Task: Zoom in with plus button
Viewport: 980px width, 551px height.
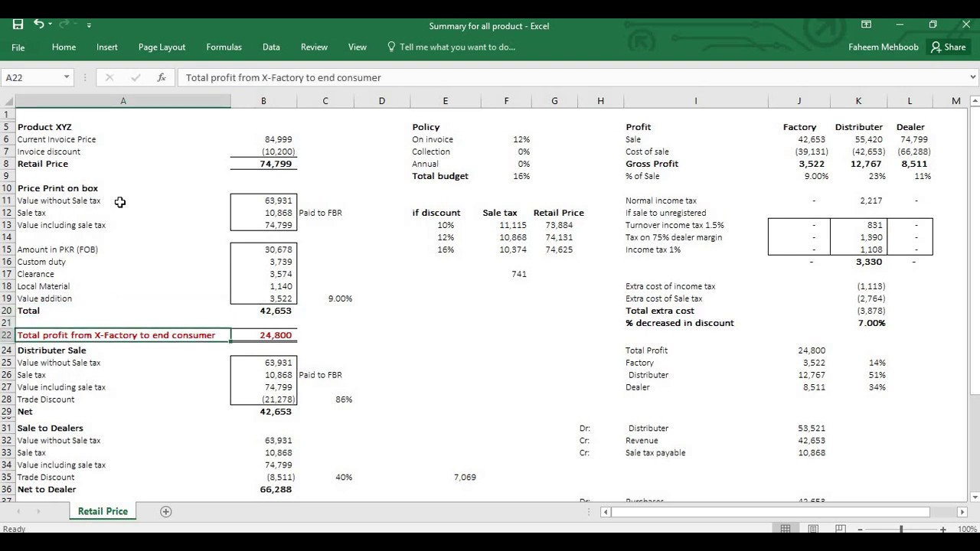Action: point(942,529)
